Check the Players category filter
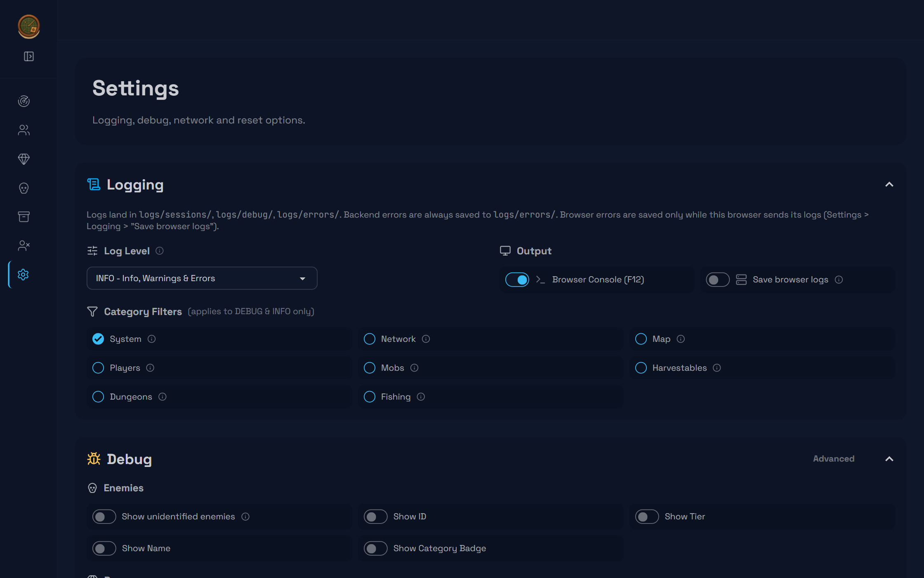Screen dimensions: 924x578 pyautogui.click(x=98, y=368)
